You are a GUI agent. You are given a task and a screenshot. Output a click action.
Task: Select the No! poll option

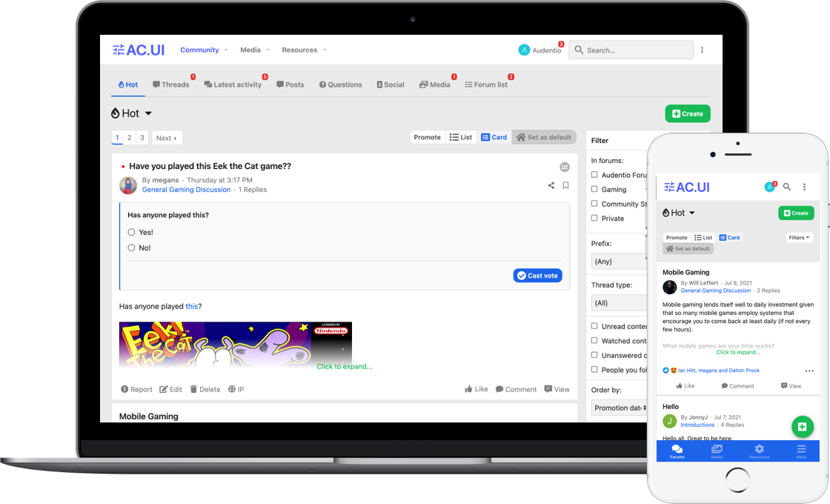pos(132,248)
